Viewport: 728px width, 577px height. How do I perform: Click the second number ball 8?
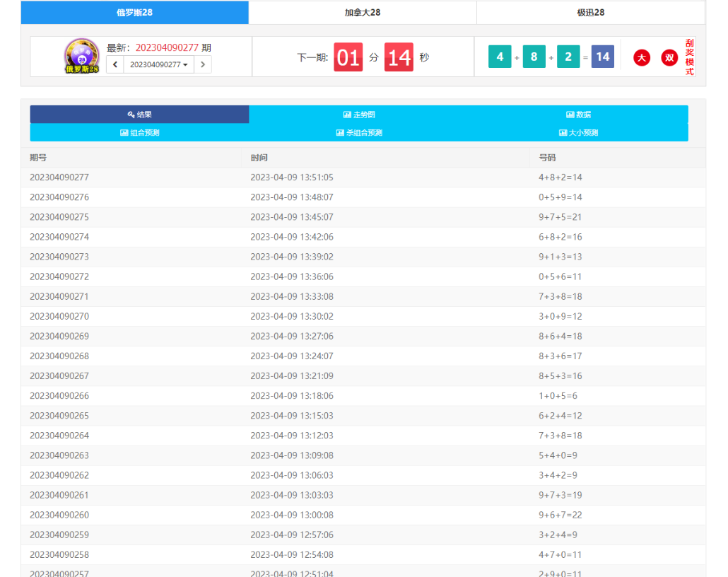(x=534, y=57)
